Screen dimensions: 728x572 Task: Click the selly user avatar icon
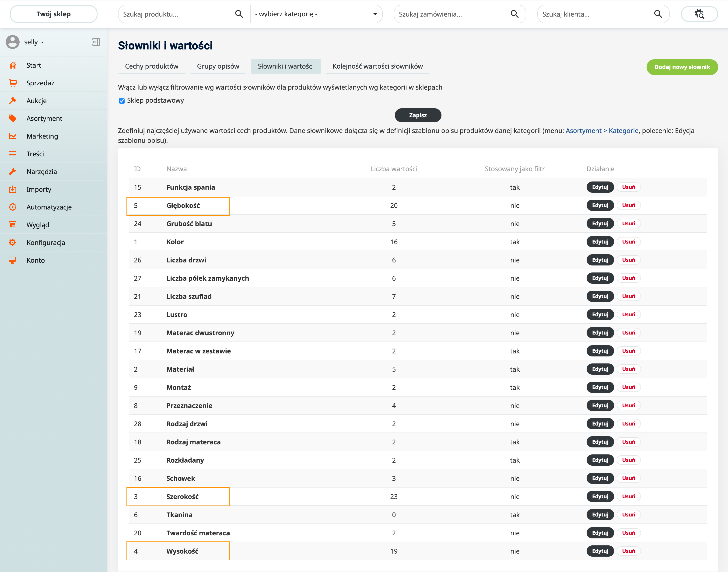click(13, 42)
